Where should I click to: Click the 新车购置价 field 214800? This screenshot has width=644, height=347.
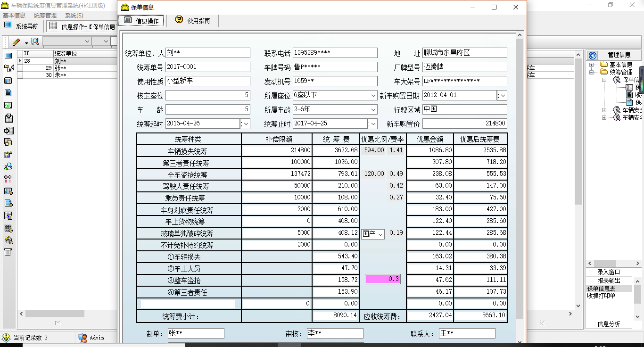coord(465,124)
